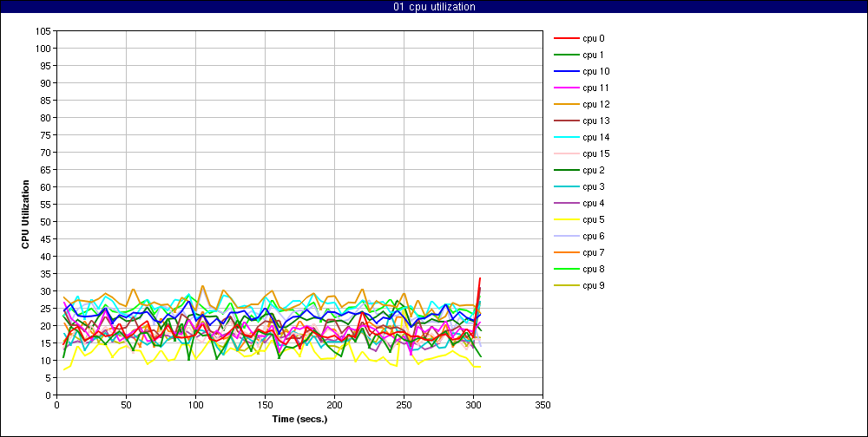The height and width of the screenshot is (437, 868).
Task: Select the cpu 13 legend label
Action: point(596,121)
